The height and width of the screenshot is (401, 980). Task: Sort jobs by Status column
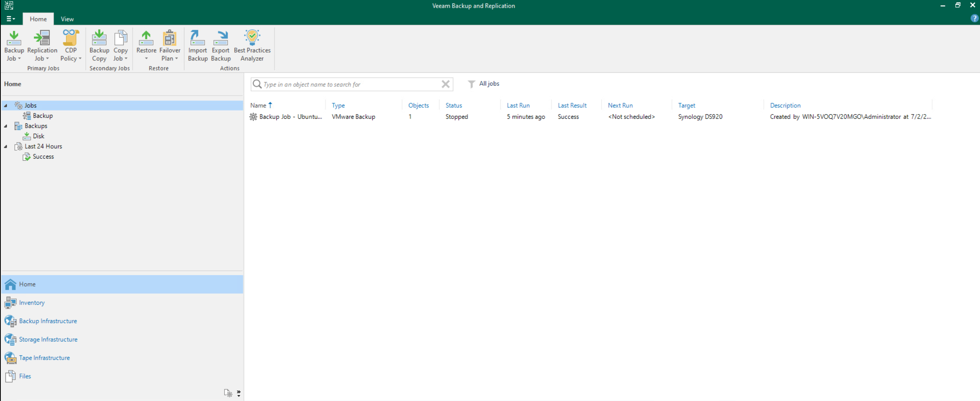[x=453, y=105]
